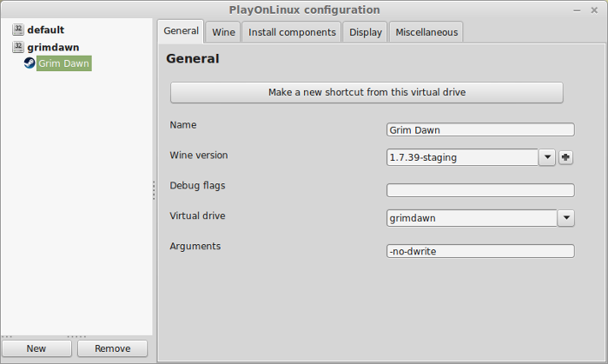Click Make a new shortcut from this virtual drive
The image size is (608, 364).
tap(367, 92)
